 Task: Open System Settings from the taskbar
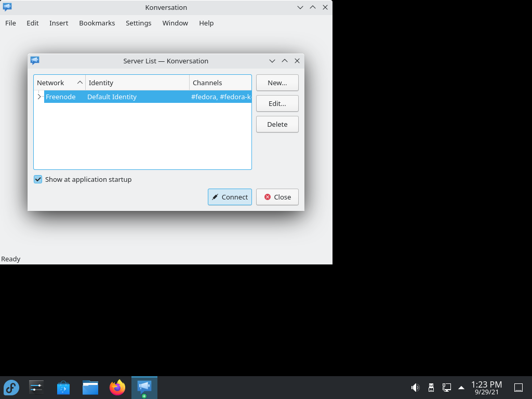click(x=36, y=388)
